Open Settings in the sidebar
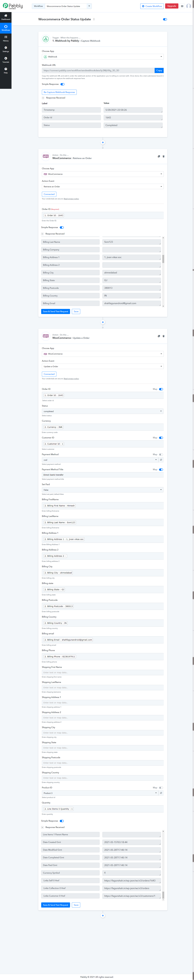 coord(6,49)
